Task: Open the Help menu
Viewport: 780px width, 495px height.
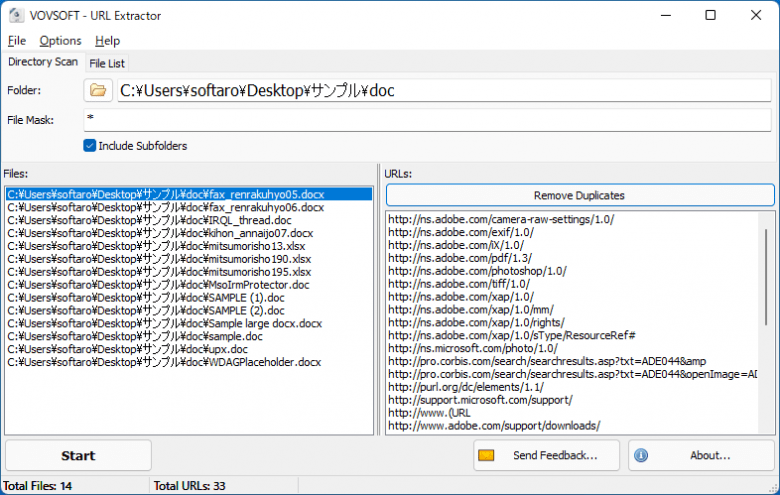Action: [x=107, y=41]
